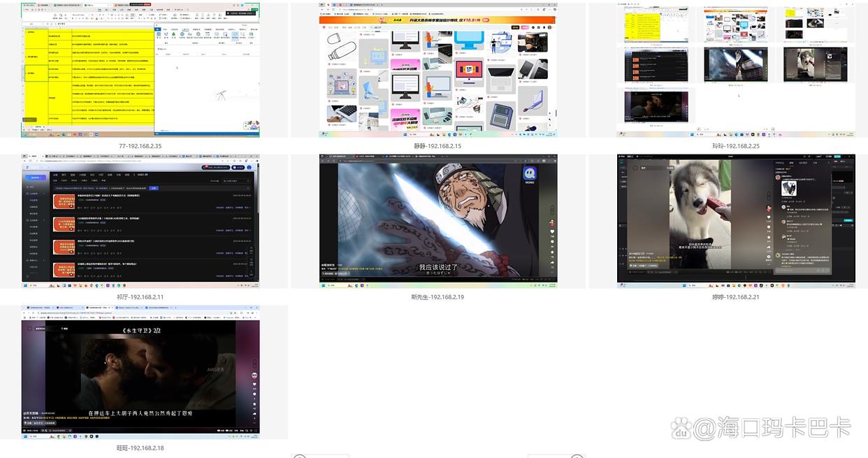Select the dog video tile in 玲玲's screen
Image resolution: width=868 pixels, height=458 pixels.
pyautogui.click(x=815, y=65)
